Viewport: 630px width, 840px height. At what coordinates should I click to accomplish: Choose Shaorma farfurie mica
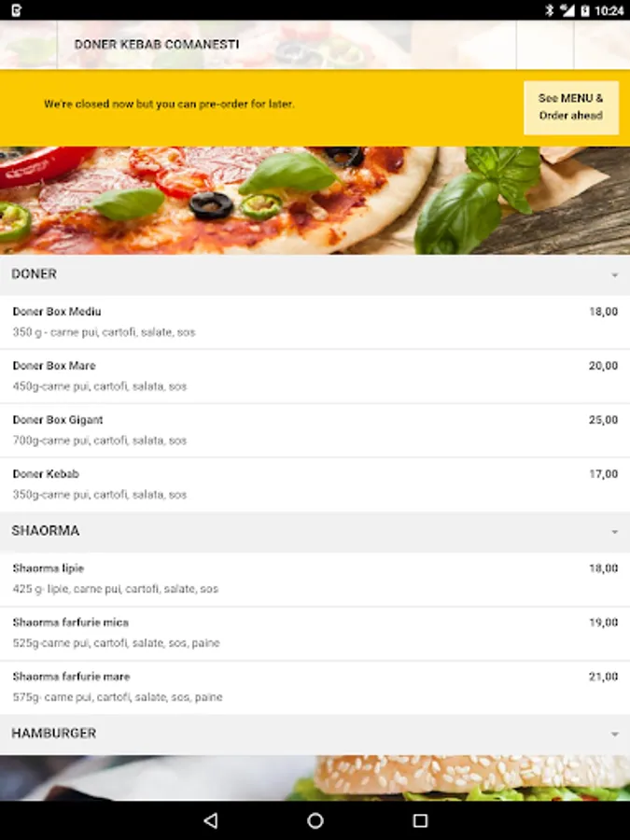(315, 633)
